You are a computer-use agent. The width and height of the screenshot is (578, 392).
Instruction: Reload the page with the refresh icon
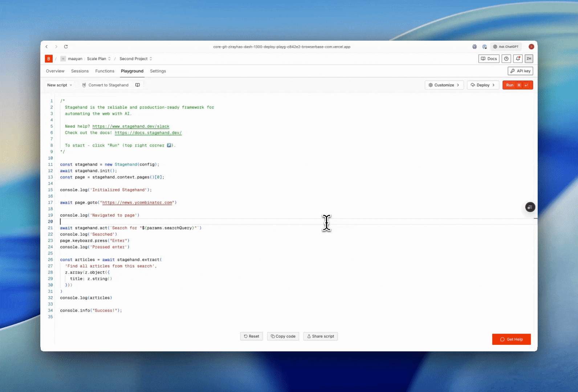click(66, 46)
